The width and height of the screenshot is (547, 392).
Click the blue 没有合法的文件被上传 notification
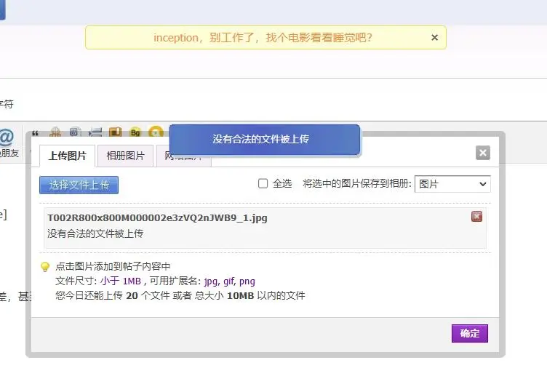(x=264, y=139)
